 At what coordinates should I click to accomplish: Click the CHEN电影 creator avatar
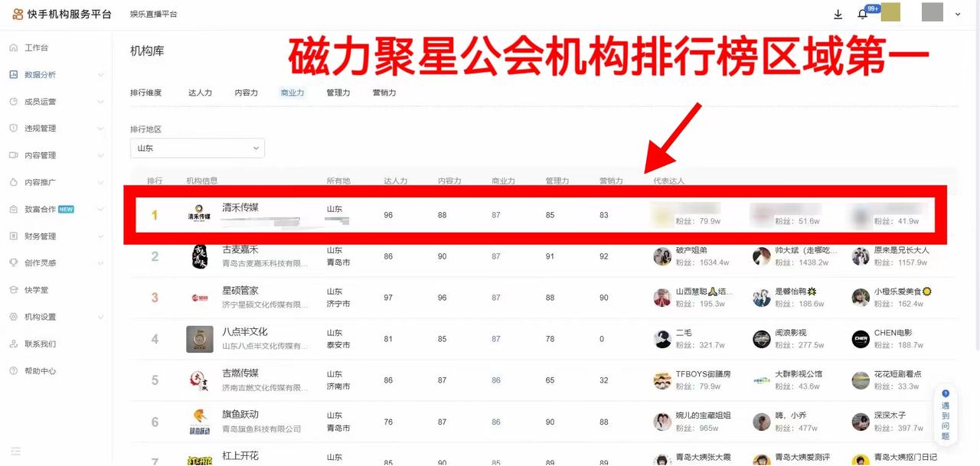coord(861,339)
